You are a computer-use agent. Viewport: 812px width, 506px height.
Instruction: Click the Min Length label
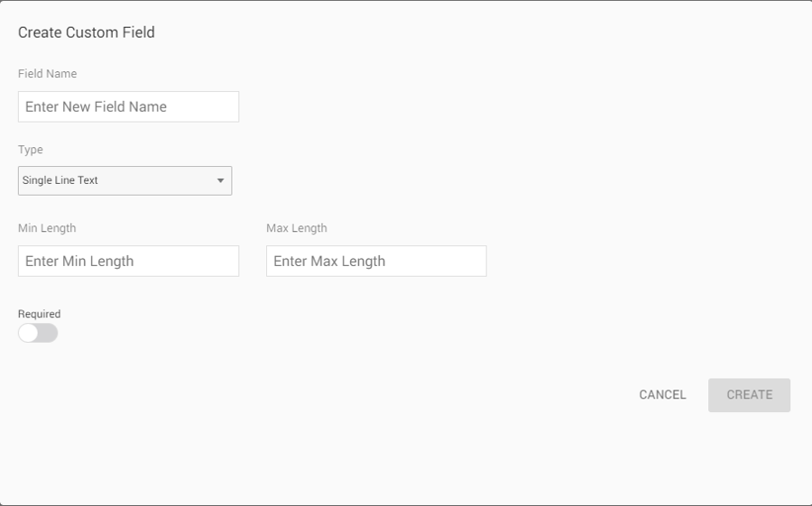[x=47, y=228]
